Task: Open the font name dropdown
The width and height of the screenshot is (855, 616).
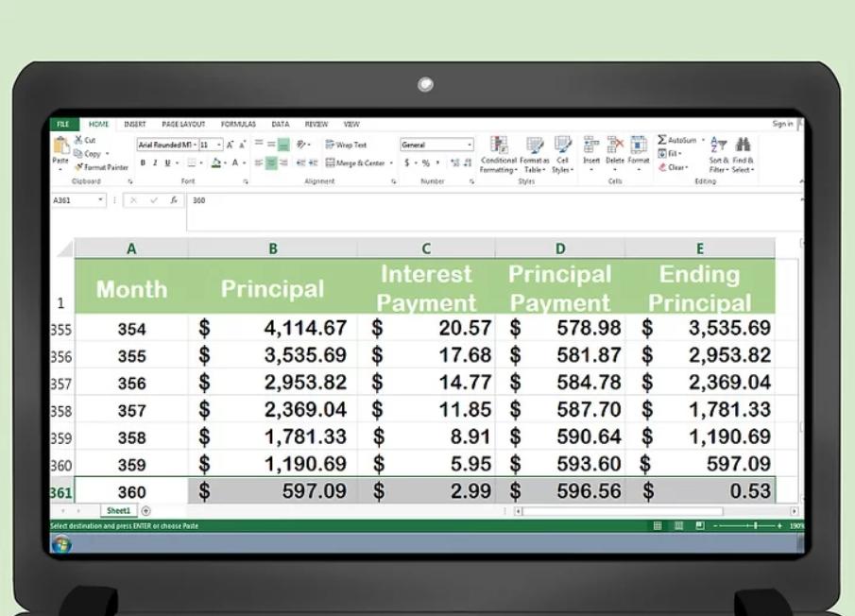Action: click(x=195, y=145)
